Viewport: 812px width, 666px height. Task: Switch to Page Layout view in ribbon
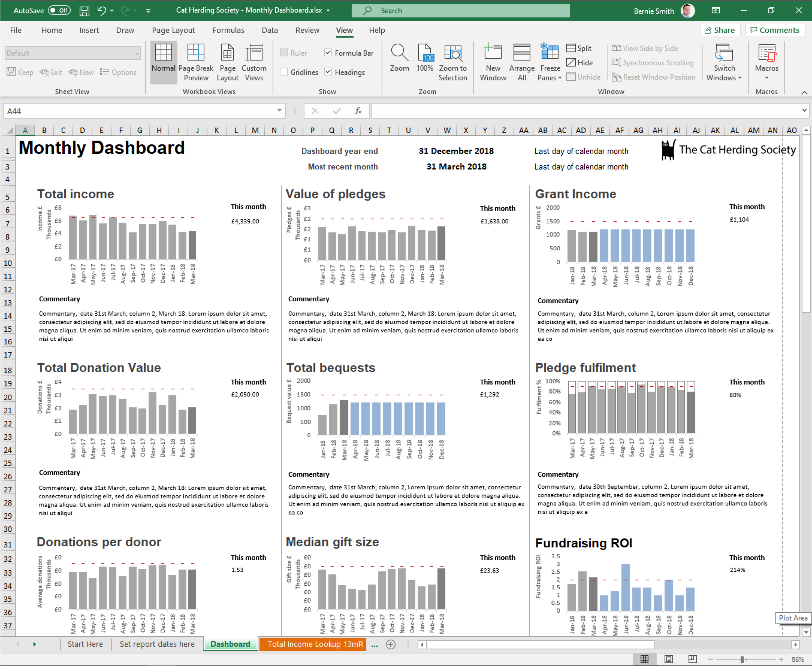tap(227, 62)
